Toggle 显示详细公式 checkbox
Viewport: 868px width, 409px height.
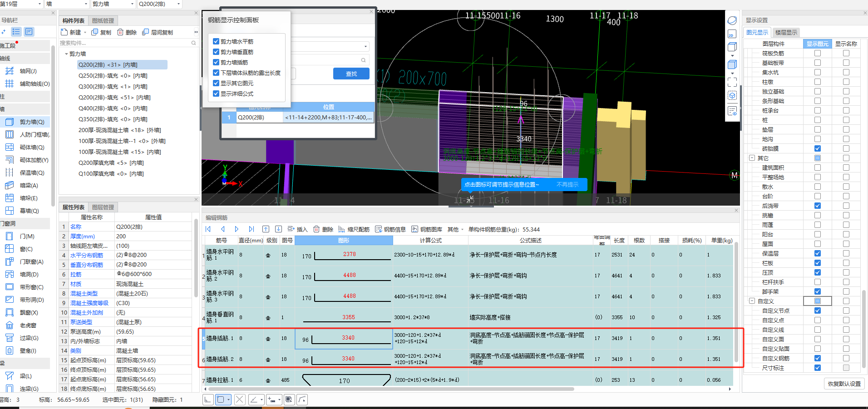216,94
